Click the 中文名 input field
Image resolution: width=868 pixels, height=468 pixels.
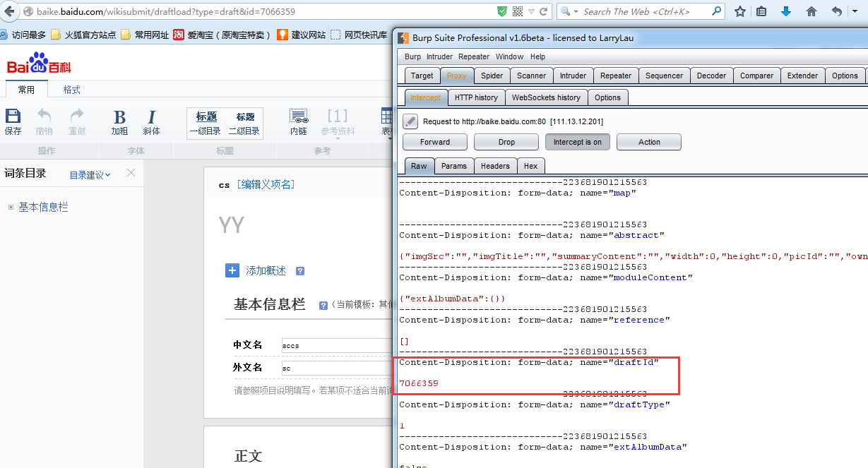point(337,345)
